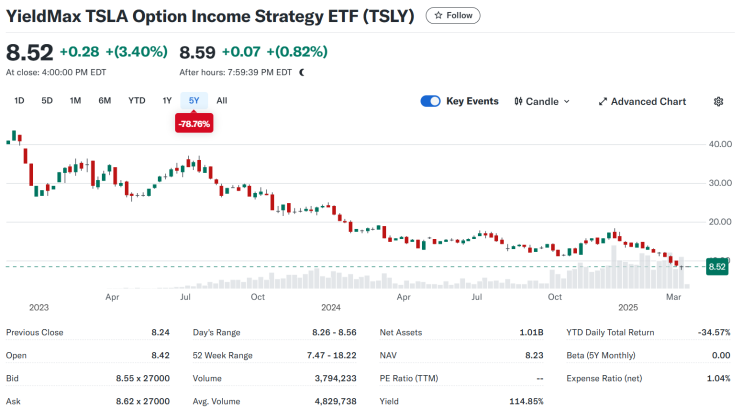The height and width of the screenshot is (410, 743).
Task: Show the All time range
Action: [x=221, y=100]
